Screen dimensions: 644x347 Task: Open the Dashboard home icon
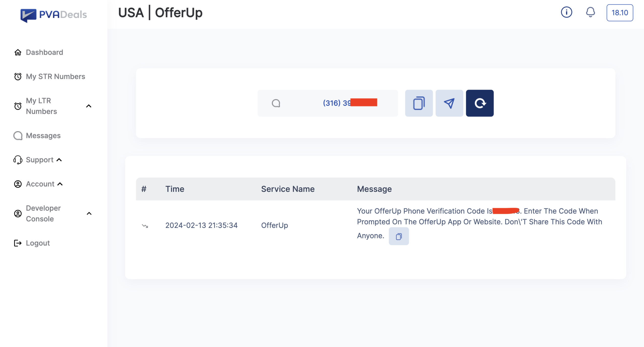(x=18, y=52)
